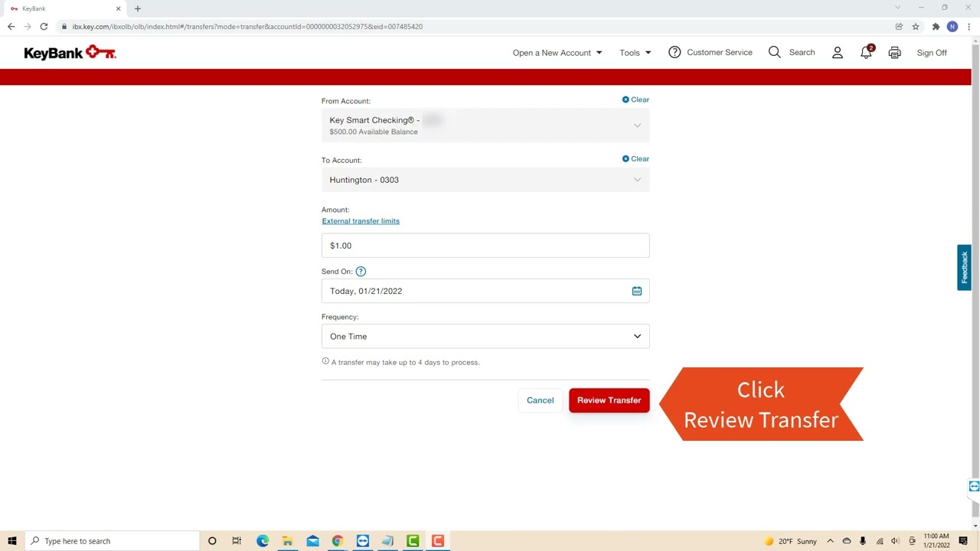Image resolution: width=980 pixels, height=551 pixels.
Task: Click the Search magnifier icon
Action: [775, 52]
